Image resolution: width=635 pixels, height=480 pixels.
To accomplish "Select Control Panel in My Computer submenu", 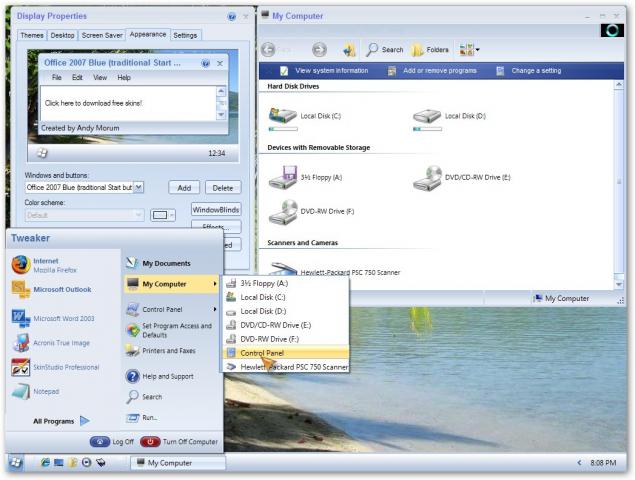I will pyautogui.click(x=286, y=353).
